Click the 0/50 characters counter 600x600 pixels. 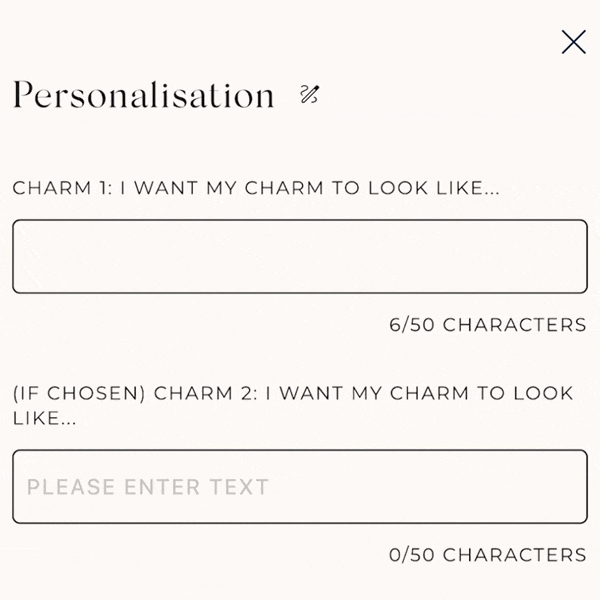click(x=487, y=554)
